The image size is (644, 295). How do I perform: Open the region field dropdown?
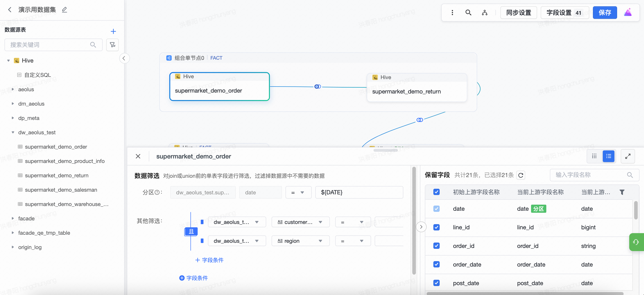pos(300,241)
